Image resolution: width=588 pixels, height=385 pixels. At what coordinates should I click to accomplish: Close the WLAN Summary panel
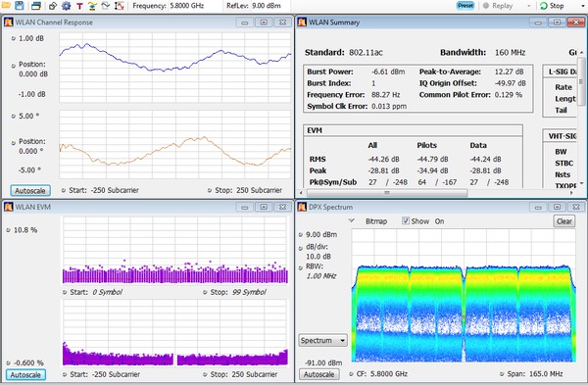576,23
